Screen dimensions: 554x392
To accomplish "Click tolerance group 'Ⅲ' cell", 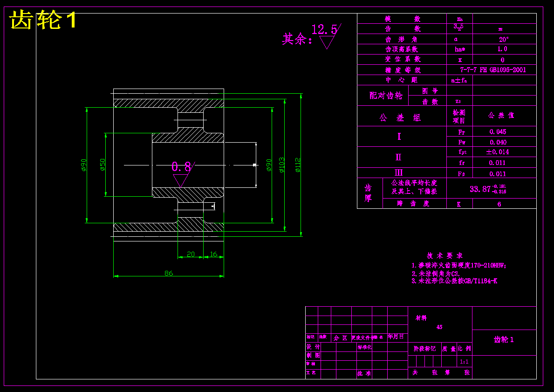I will point(398,173).
